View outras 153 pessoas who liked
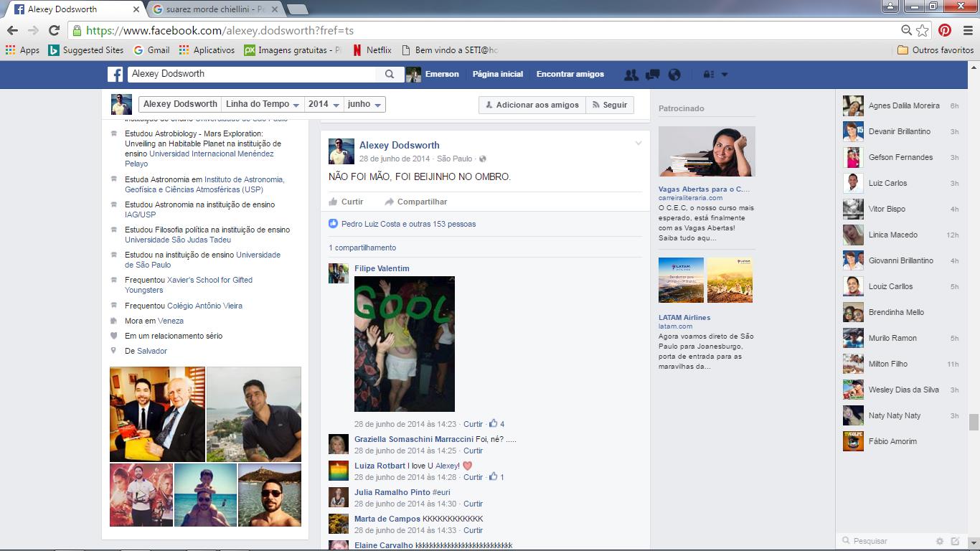The height and width of the screenshot is (551, 980). click(443, 224)
